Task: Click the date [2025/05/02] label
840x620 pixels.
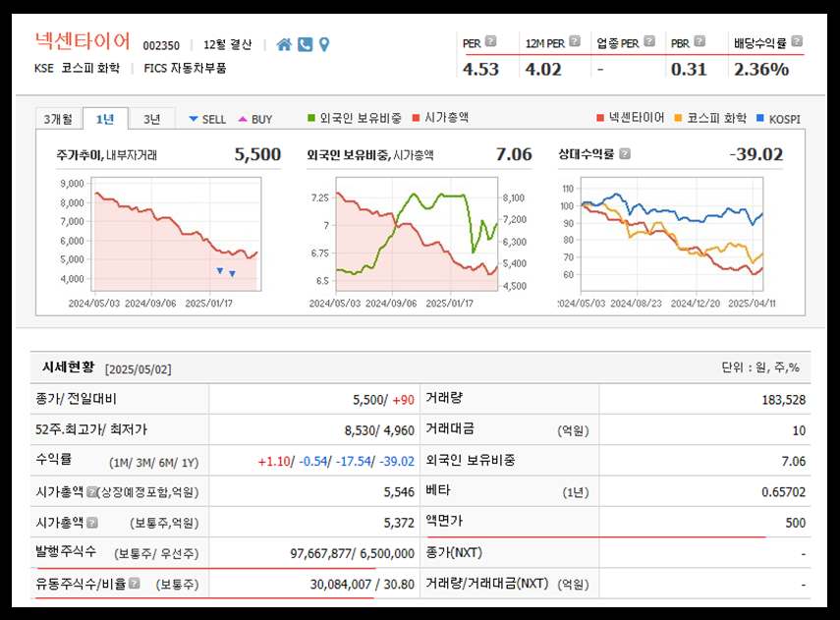Action: [139, 369]
